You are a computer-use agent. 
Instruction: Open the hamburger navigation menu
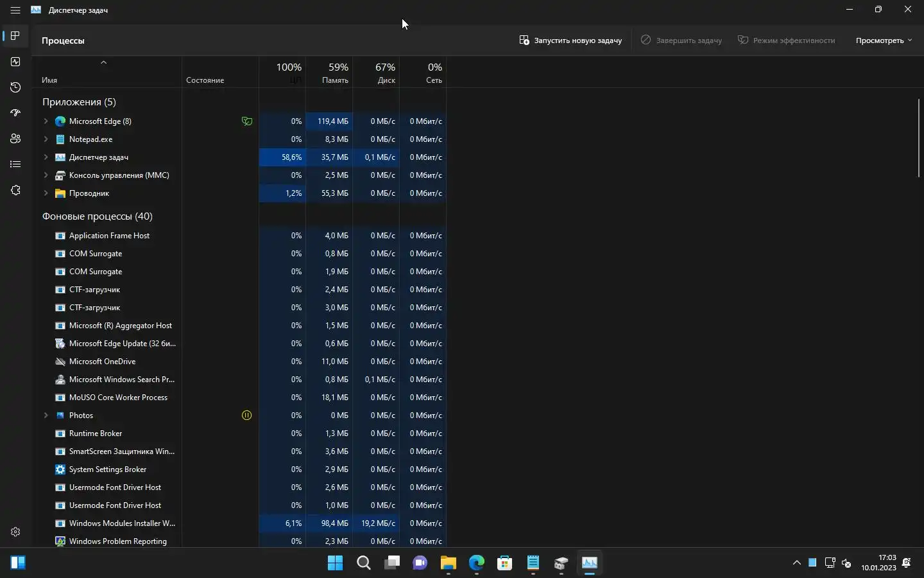[x=15, y=10]
